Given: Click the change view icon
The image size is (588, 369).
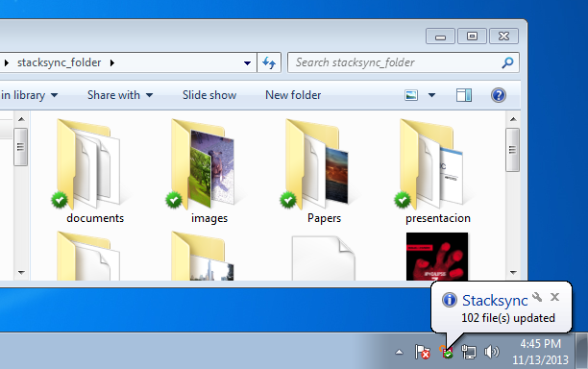Looking at the screenshot, I should coord(411,95).
